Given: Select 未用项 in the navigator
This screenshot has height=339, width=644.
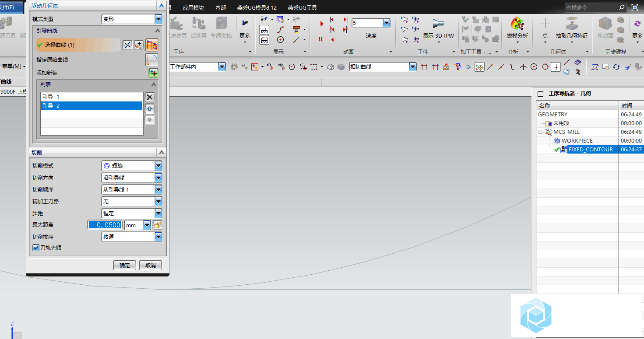Looking at the screenshot, I should 561,123.
